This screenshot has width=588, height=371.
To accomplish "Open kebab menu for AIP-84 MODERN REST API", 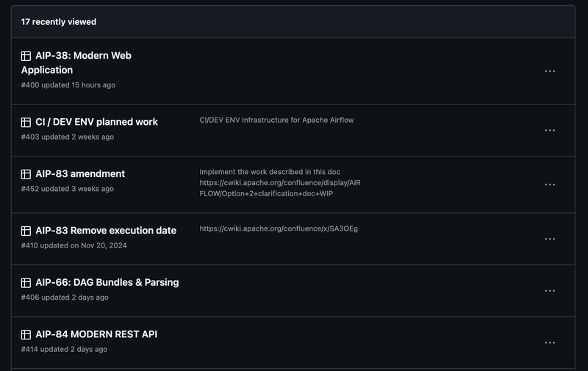I will (x=550, y=342).
